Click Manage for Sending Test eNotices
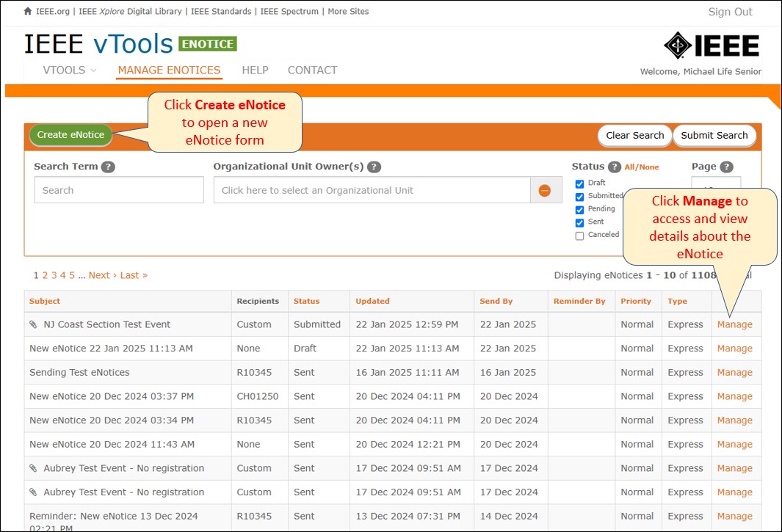 [x=734, y=373]
